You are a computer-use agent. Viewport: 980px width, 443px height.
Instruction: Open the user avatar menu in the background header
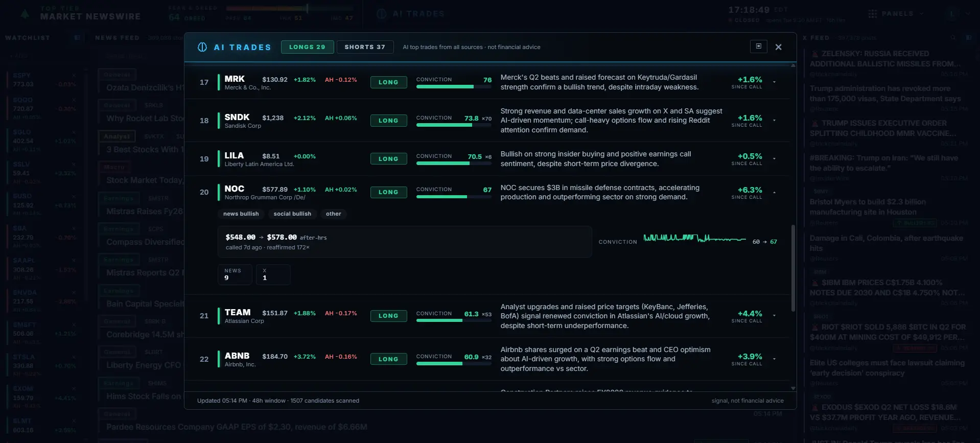tap(951, 14)
